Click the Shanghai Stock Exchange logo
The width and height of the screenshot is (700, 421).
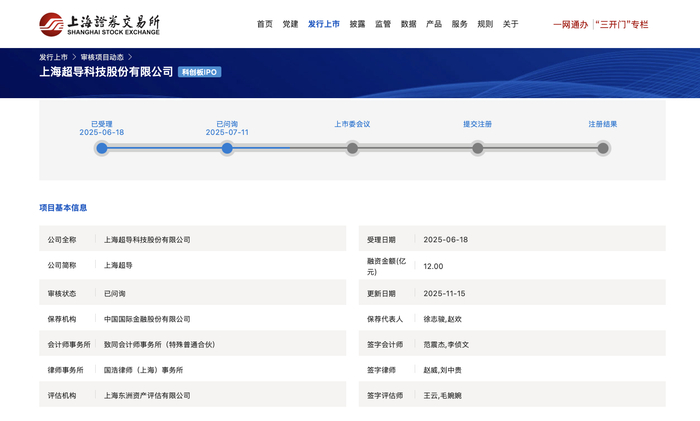click(99, 25)
